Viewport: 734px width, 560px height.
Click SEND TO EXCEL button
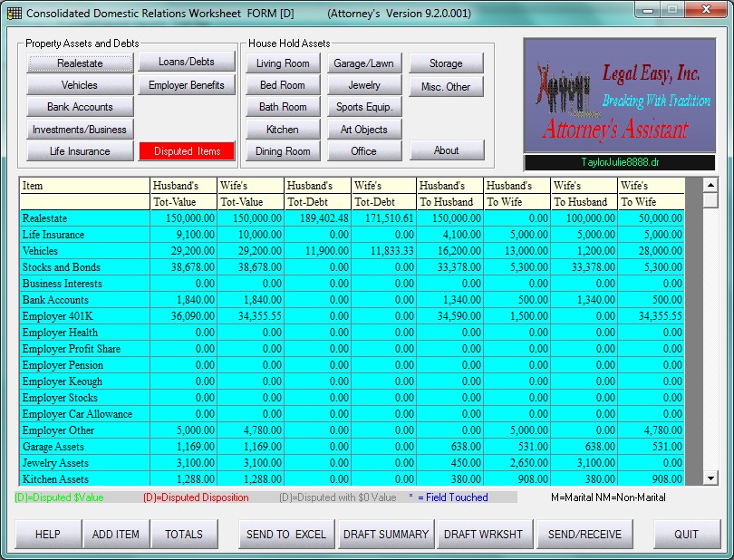pyautogui.click(x=286, y=535)
